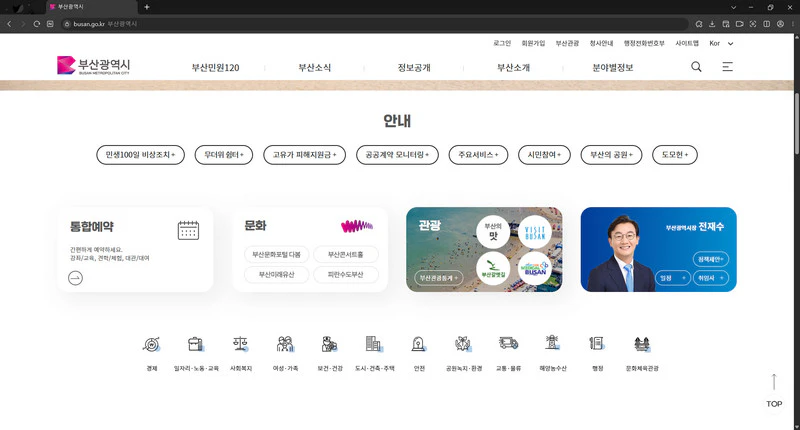Screen dimensions: 800x430
Task: Expand 부산의 공원 + pill
Action: click(x=611, y=155)
